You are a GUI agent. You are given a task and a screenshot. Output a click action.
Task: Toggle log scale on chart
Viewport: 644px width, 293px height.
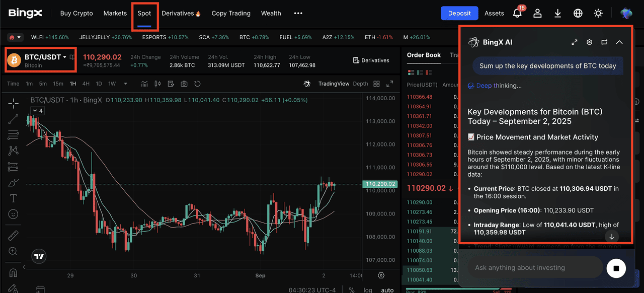(368, 290)
